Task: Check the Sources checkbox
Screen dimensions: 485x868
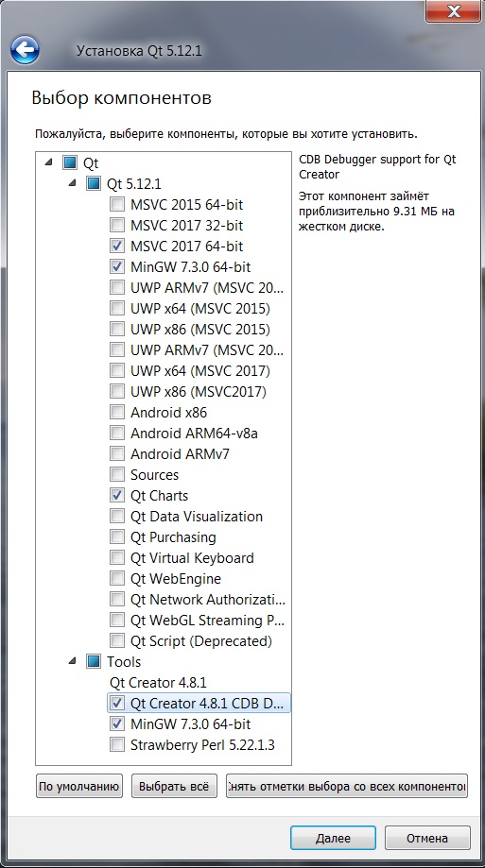Action: [117, 474]
